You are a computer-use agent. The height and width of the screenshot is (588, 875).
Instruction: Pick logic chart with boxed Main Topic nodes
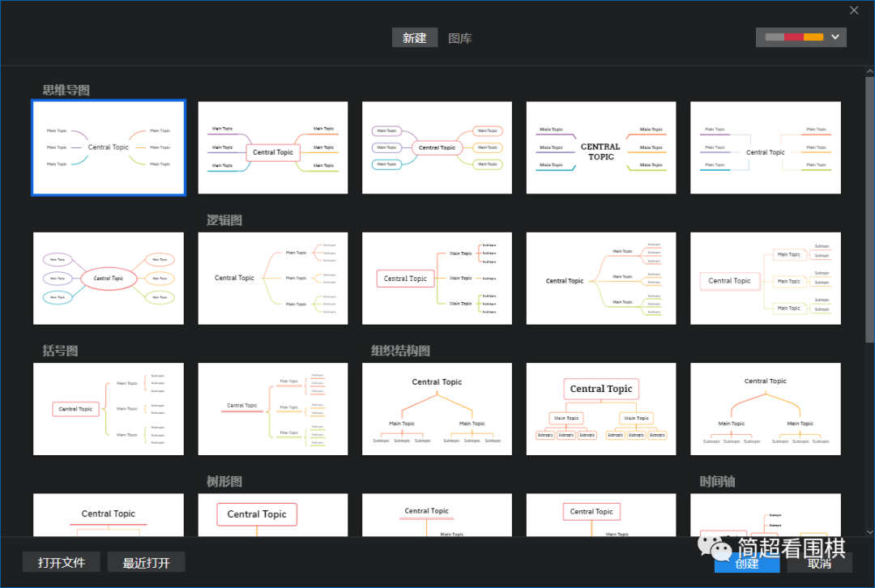(x=766, y=279)
